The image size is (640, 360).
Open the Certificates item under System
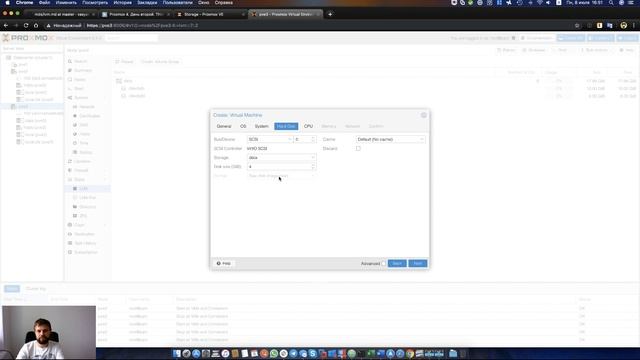point(87,116)
